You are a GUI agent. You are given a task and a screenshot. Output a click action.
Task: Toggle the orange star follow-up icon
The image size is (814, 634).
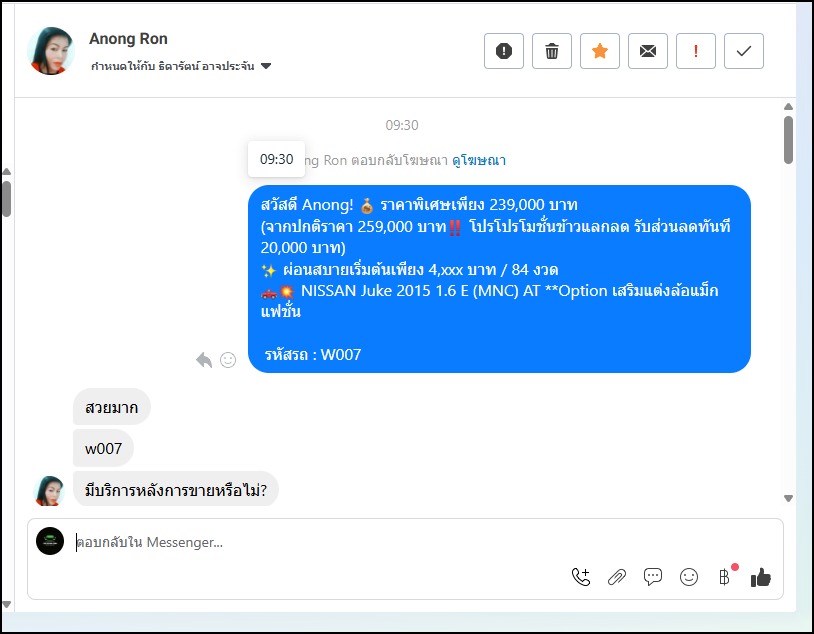pos(600,51)
